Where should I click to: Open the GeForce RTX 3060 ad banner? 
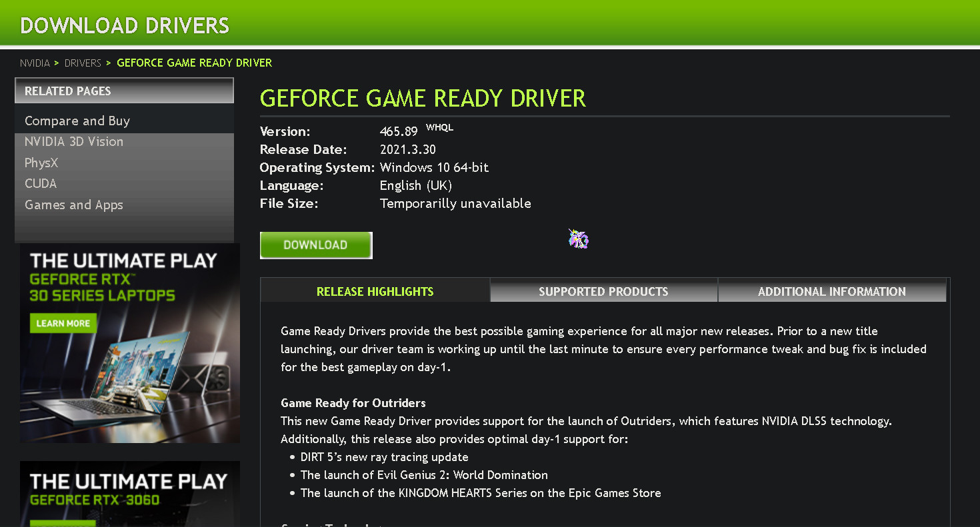pos(130,494)
